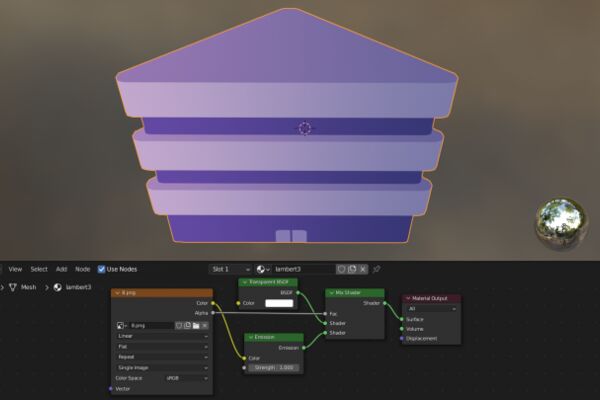Toggle fake user shield for lambert3 material
Viewport: 600px width, 400px height.
(341, 269)
